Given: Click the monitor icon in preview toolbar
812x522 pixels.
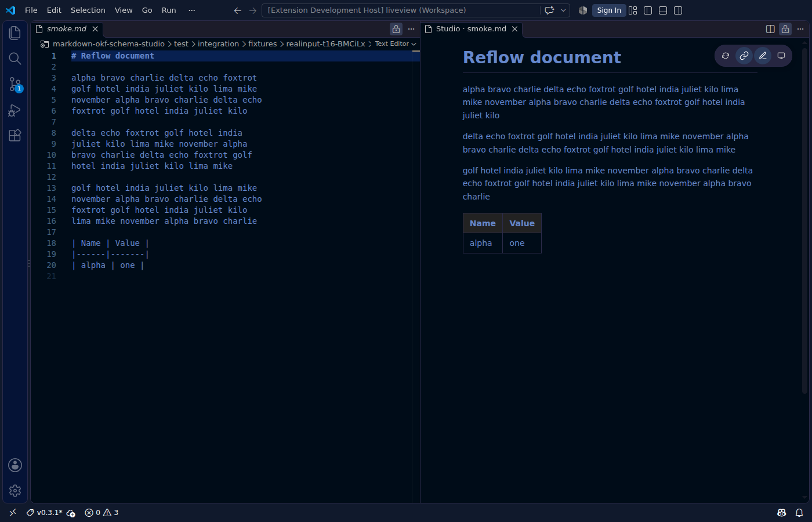Looking at the screenshot, I should click(x=781, y=56).
